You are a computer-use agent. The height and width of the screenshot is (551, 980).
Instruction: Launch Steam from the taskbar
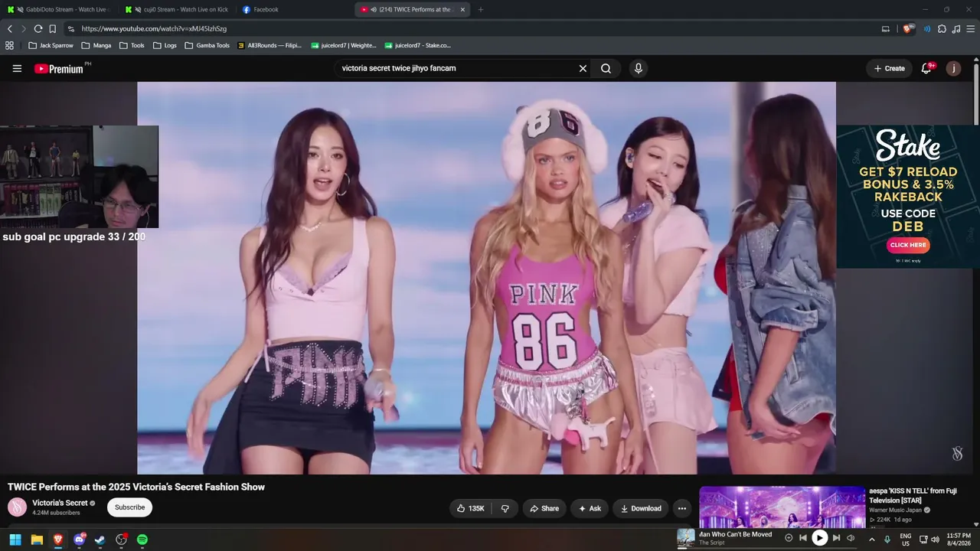click(x=100, y=540)
